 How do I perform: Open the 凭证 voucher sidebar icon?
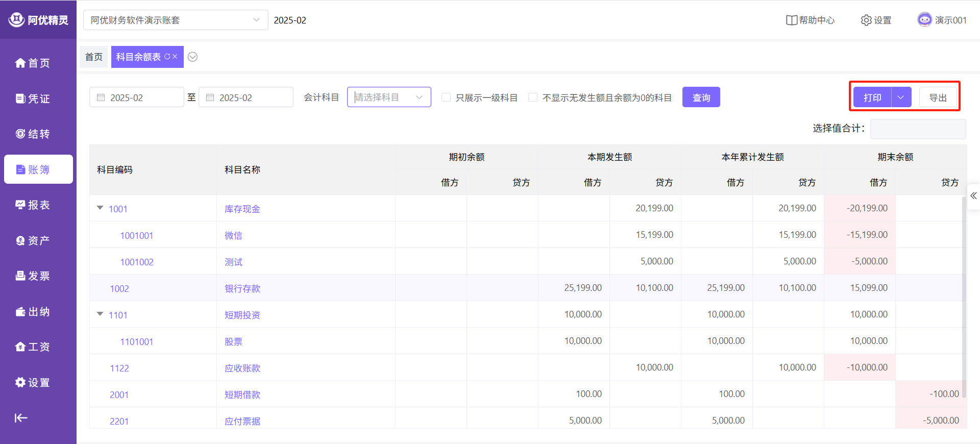[20, 98]
